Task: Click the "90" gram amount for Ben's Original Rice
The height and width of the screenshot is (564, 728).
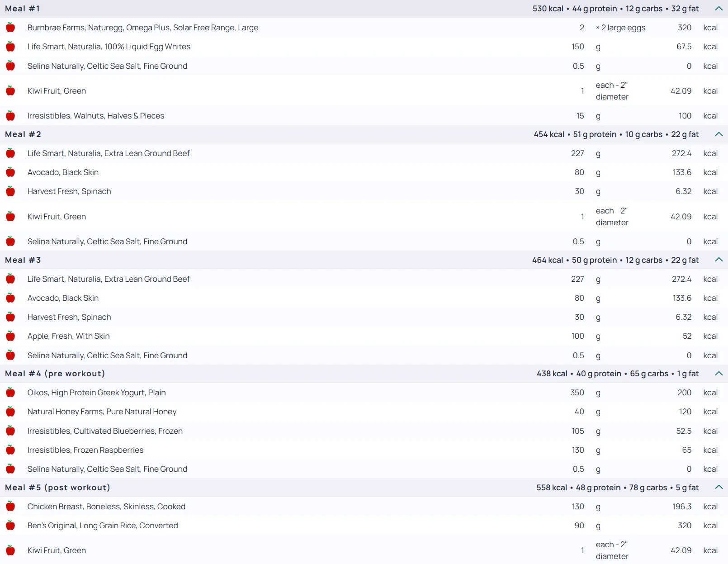Action: point(579,526)
